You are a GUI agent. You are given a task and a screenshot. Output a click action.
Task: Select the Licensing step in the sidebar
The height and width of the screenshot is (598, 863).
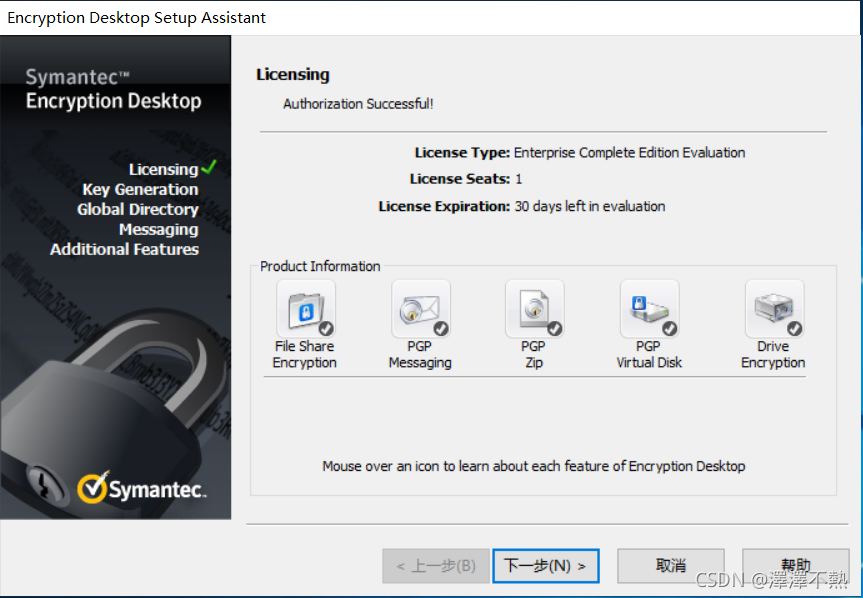coord(163,169)
